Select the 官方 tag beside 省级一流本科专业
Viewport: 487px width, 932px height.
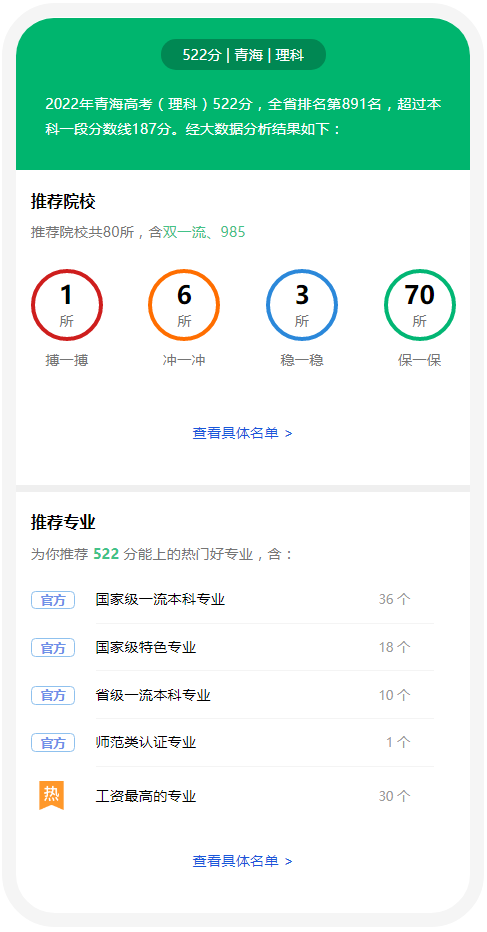(x=53, y=695)
